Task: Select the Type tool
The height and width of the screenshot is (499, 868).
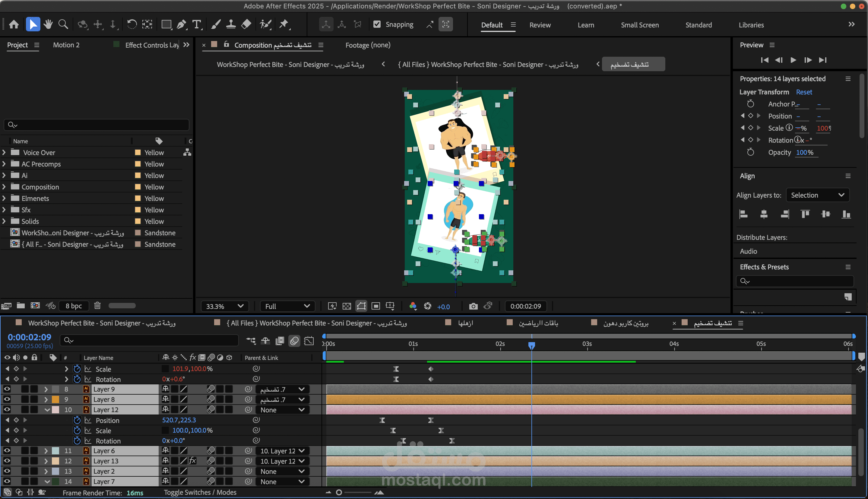Action: [197, 24]
